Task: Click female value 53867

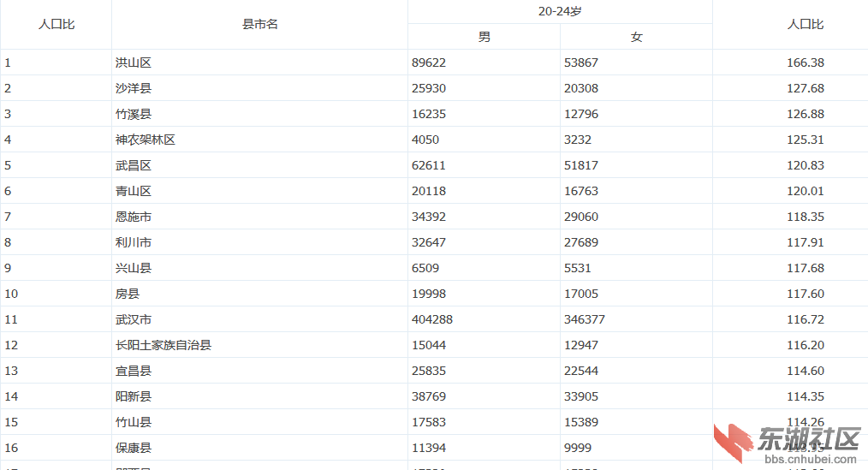Action: coord(580,62)
